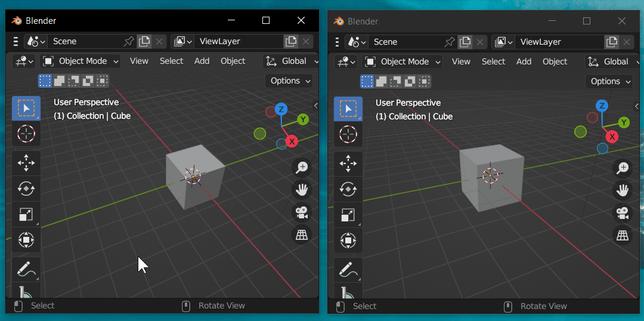Screen dimensions: 644x321
Task: Expand Options dropdown in left window
Action: pyautogui.click(x=289, y=81)
